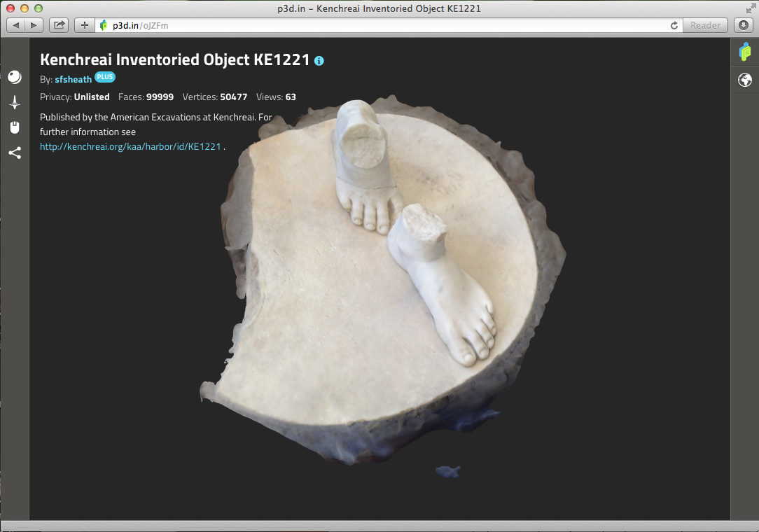The width and height of the screenshot is (759, 532).
Task: Click the blue info icon beside title
Action: [319, 61]
